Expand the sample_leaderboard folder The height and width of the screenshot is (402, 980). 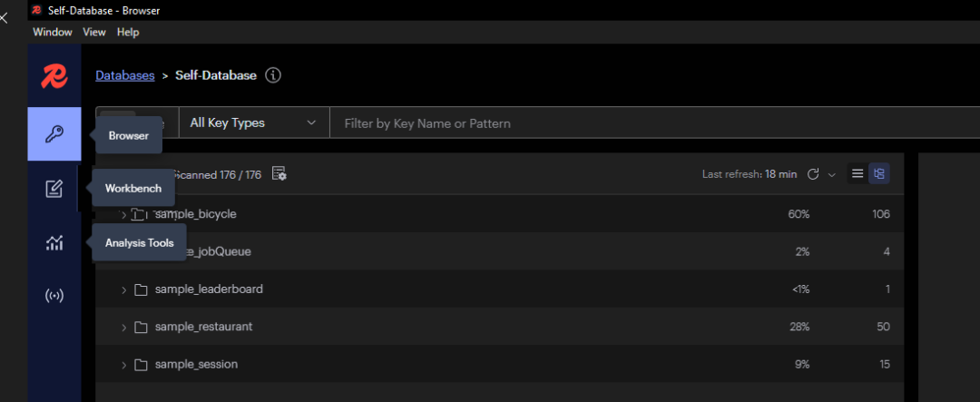click(x=124, y=289)
